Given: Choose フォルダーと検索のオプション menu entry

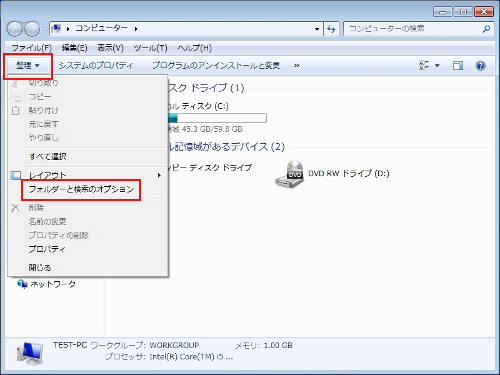Looking at the screenshot, I should [x=81, y=189].
